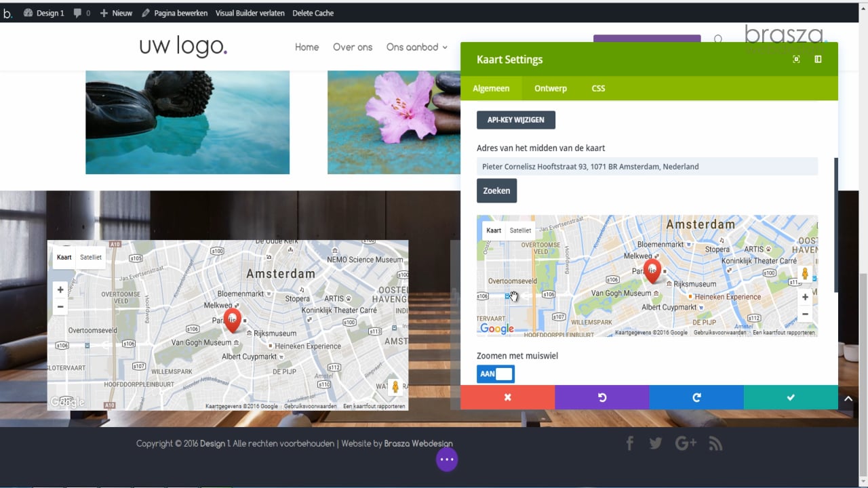The width and height of the screenshot is (868, 488).
Task: Zoom out on the settings panel map
Action: [805, 314]
